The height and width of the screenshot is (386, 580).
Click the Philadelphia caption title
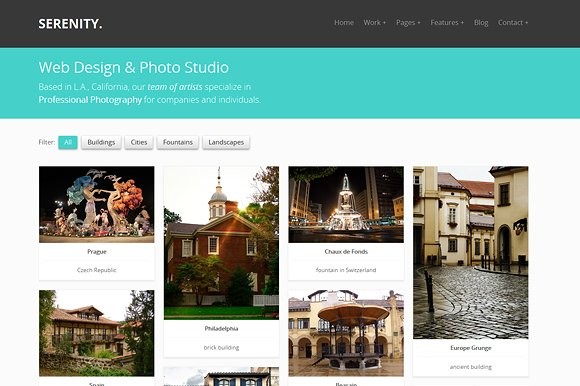[221, 328]
